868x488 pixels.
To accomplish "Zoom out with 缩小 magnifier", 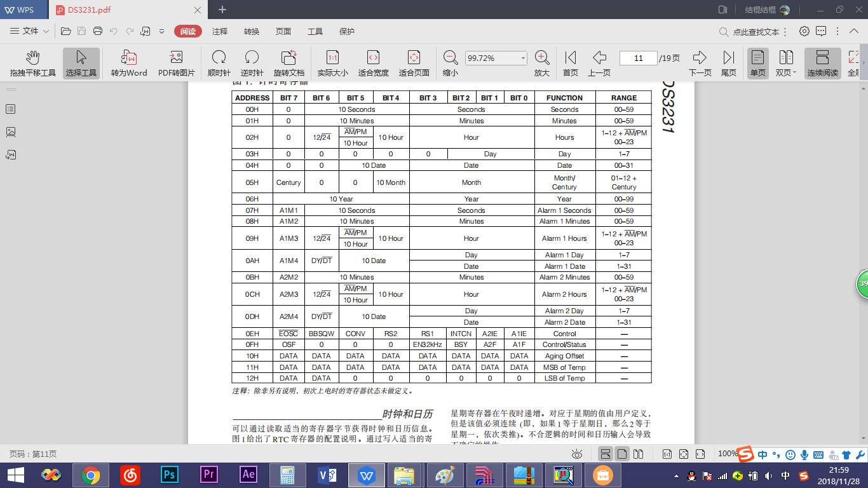I will coord(451,64).
